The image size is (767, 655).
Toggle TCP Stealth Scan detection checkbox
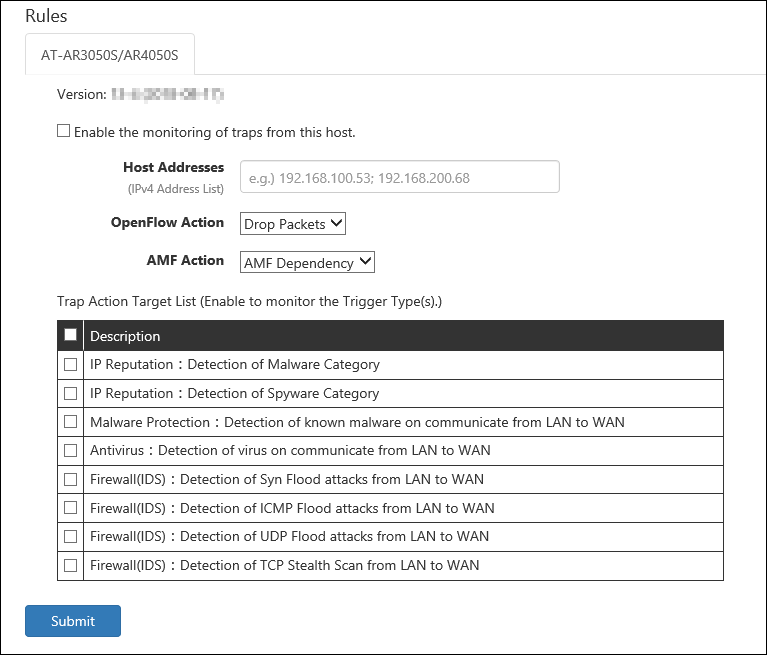(71, 565)
